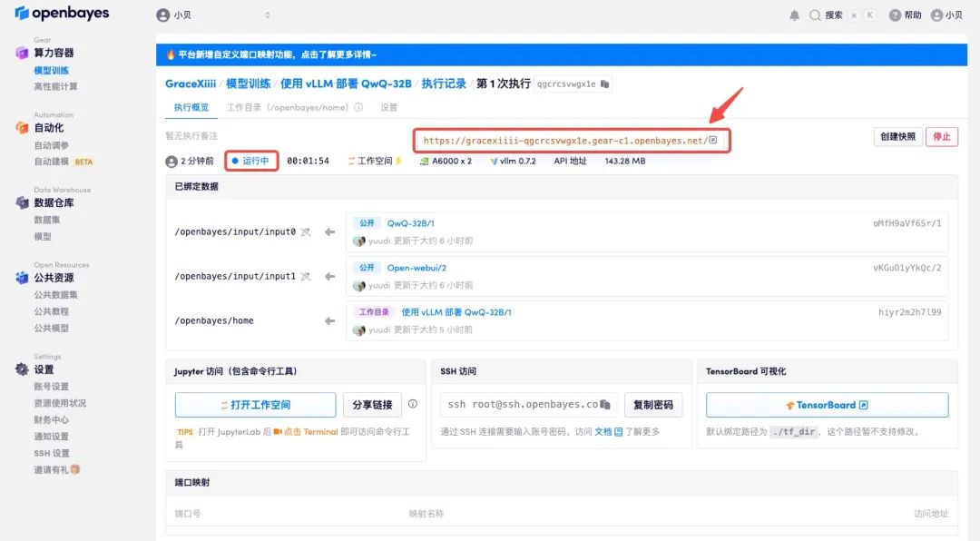
Task: Click the 算力容器 sidebar icon
Action: click(x=22, y=54)
